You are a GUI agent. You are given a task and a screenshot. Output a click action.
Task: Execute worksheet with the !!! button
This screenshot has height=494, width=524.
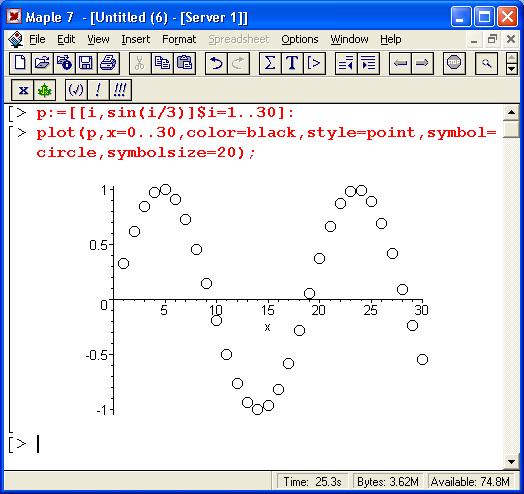tap(120, 90)
